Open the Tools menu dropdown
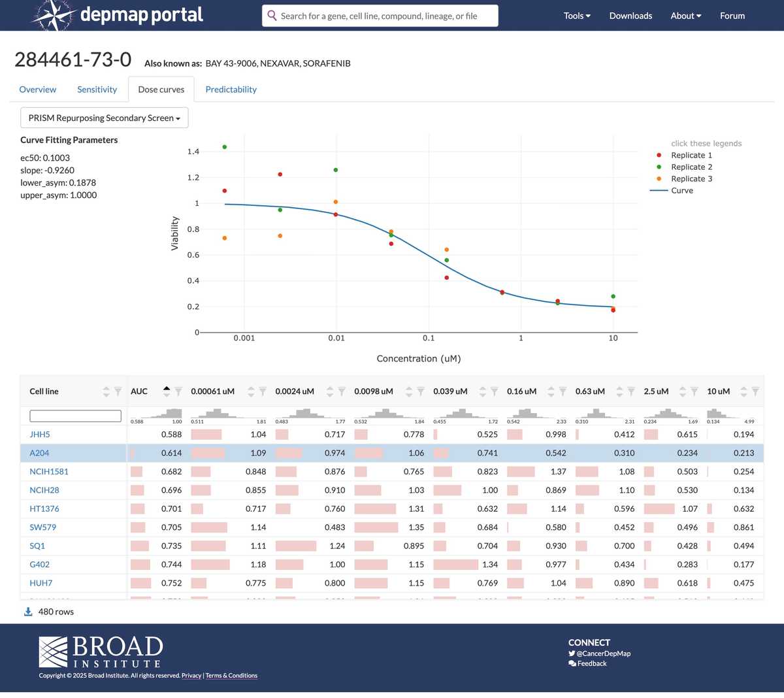 click(x=576, y=15)
